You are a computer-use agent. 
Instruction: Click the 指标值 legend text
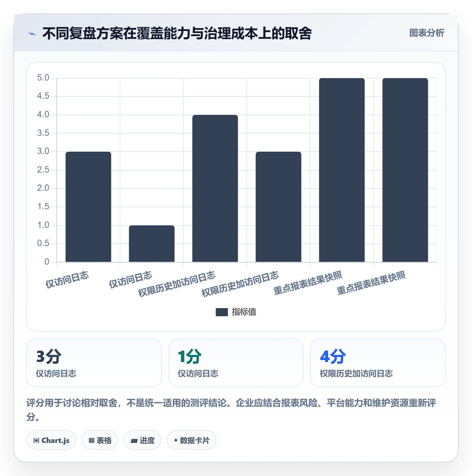coord(244,312)
